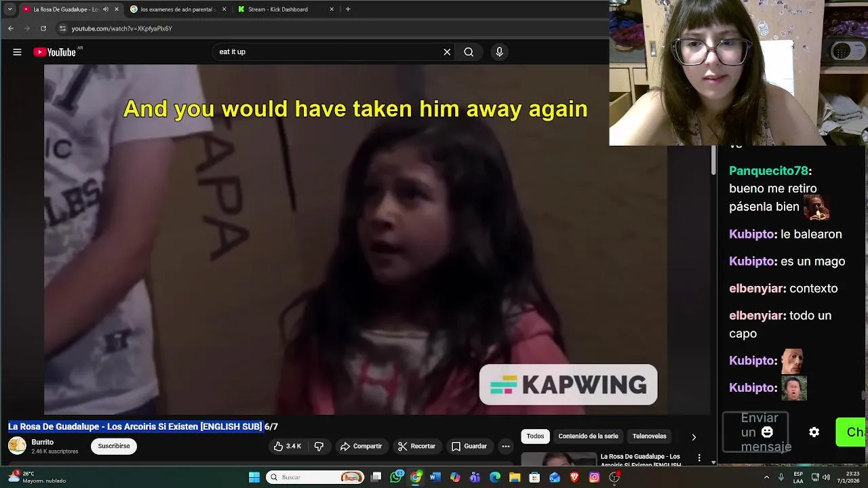Open the 26°C weather widget
Image resolution: width=868 pixels, height=488 pixels.
tap(37, 477)
